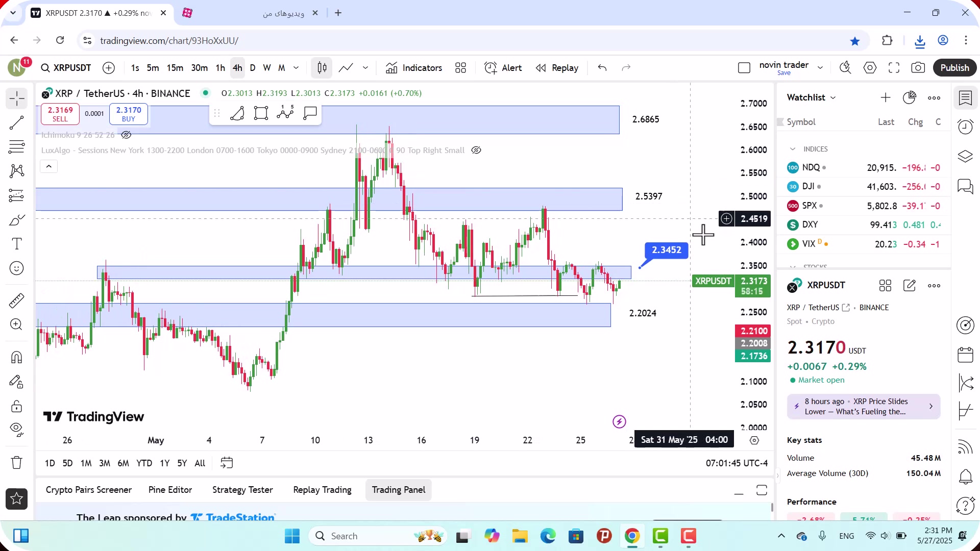Open the Strategy Tester tab
This screenshot has width=980, height=551.
click(242, 490)
